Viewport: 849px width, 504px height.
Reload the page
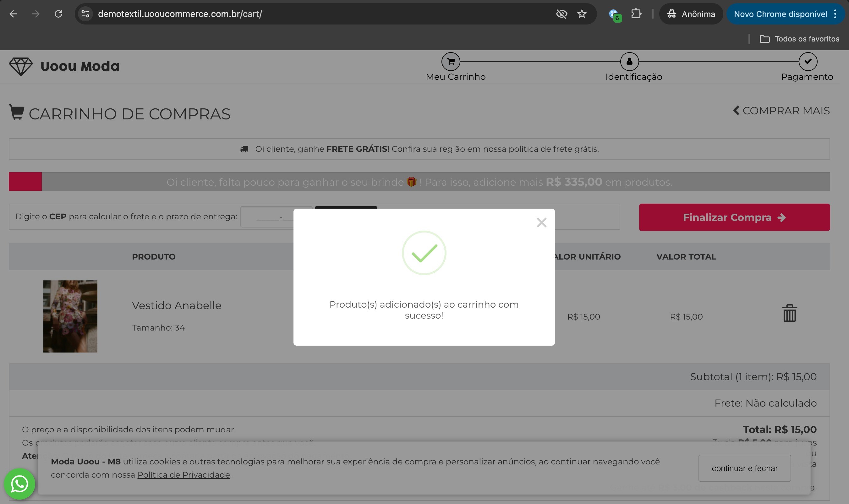pos(58,14)
